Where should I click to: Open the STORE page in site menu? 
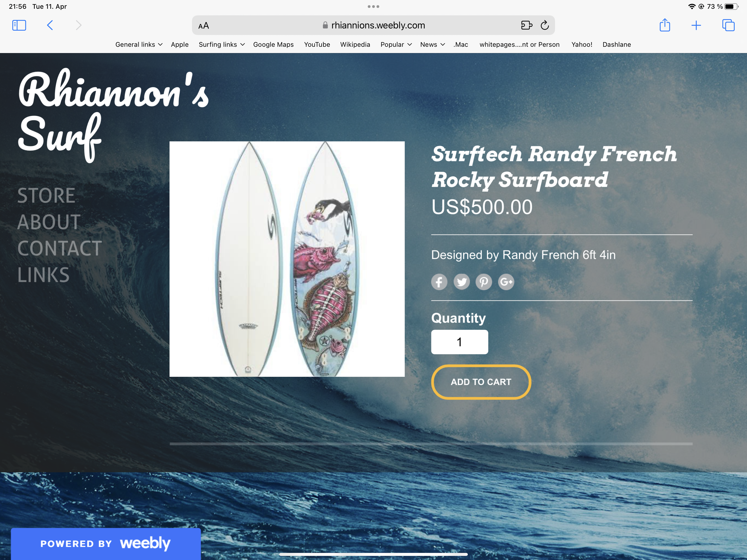pyautogui.click(x=46, y=196)
